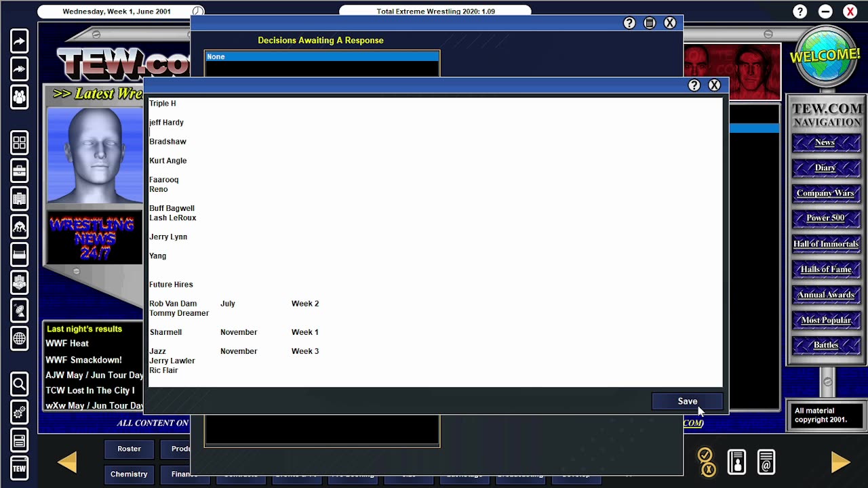868x488 pixels.
Task: Click on 'Rob Van Dam' line in notes
Action: (x=173, y=304)
